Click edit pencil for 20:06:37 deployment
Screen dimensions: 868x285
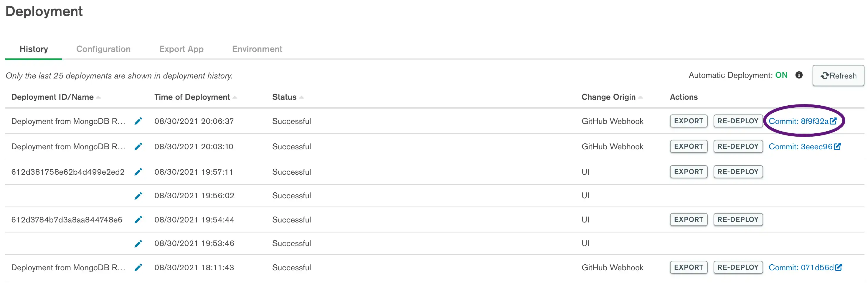tap(138, 121)
